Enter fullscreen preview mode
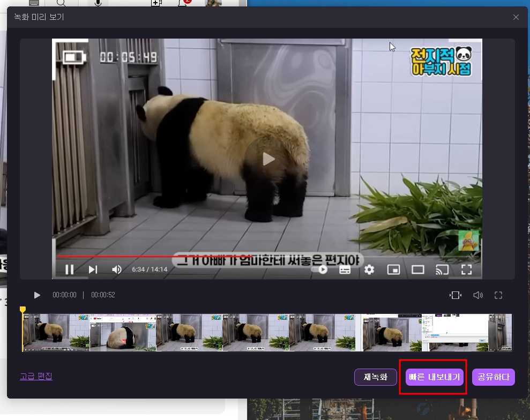This screenshot has width=530, height=420. (498, 295)
